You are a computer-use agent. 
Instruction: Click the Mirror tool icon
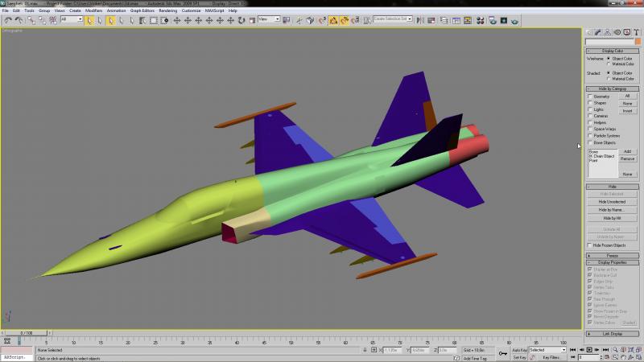(419, 20)
